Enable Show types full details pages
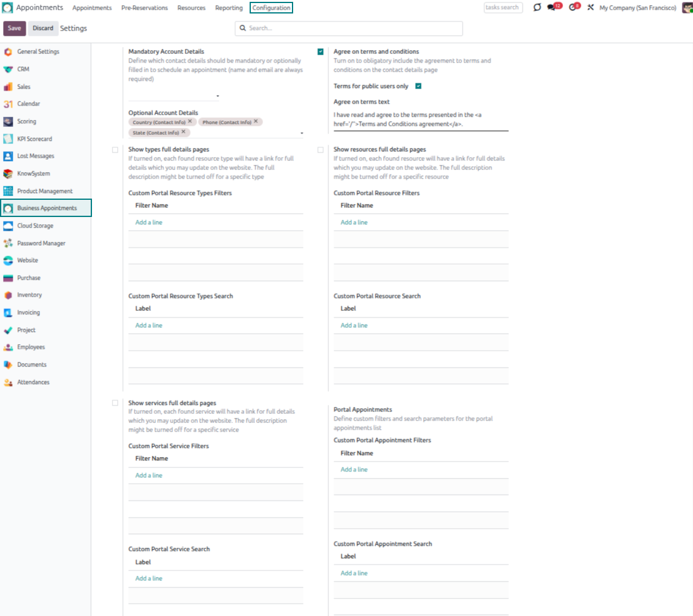Image resolution: width=693 pixels, height=616 pixels. 115,150
